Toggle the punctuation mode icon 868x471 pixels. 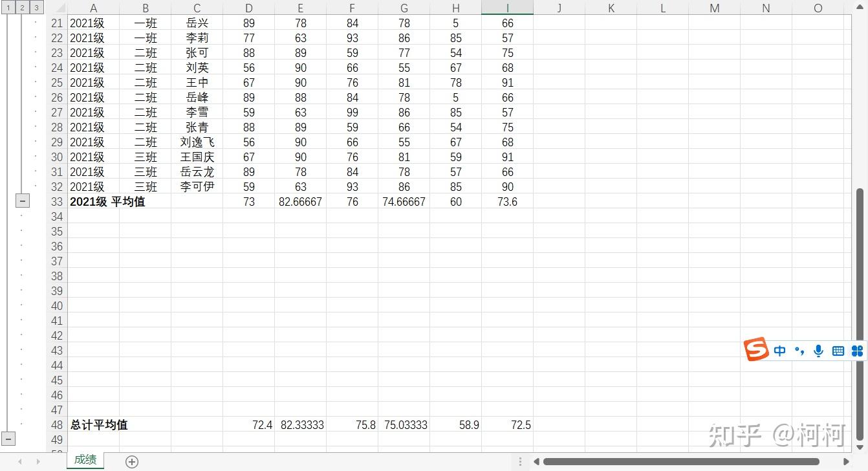click(799, 351)
